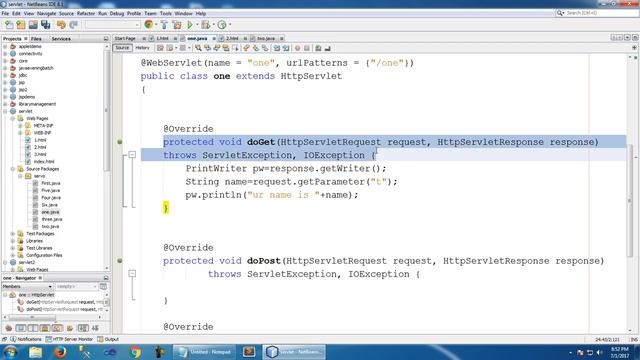Toggle the Navigator sort-by-name button
This screenshot has width=640, height=360.
point(83,328)
